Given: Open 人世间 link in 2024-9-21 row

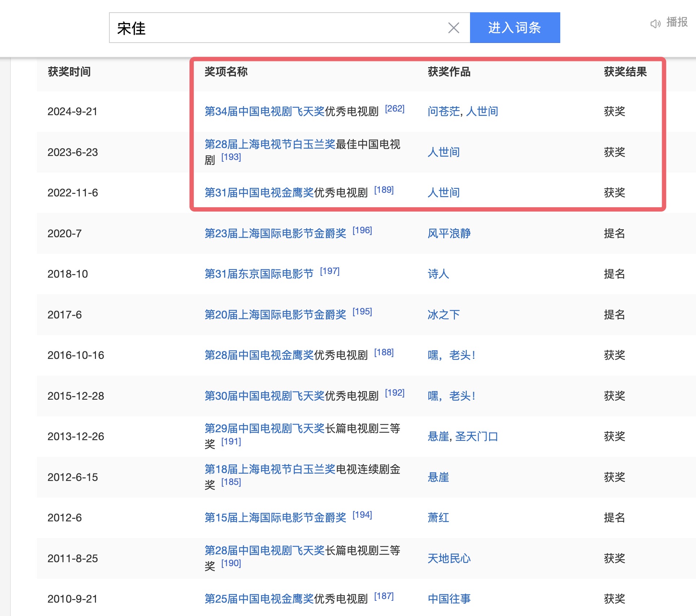Looking at the screenshot, I should click(482, 112).
